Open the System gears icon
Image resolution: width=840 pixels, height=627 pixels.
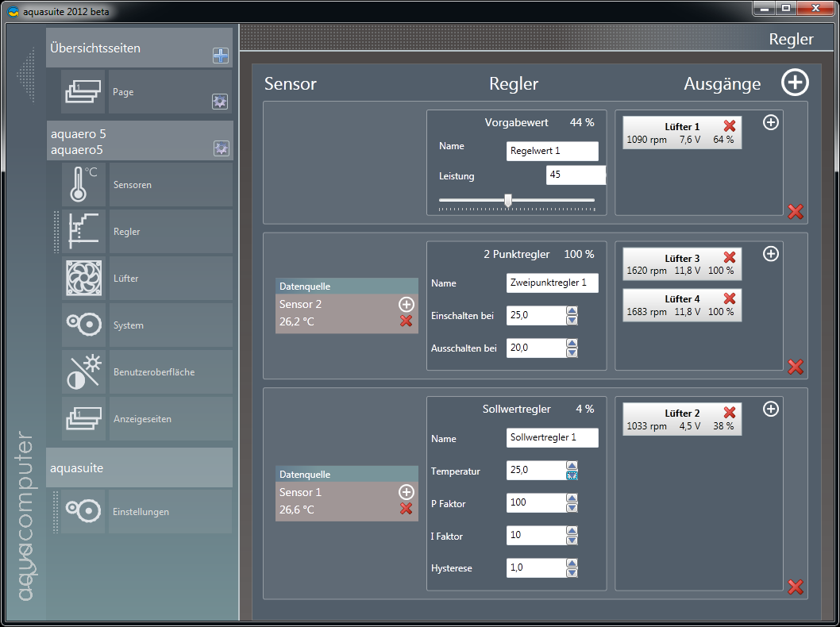click(83, 325)
